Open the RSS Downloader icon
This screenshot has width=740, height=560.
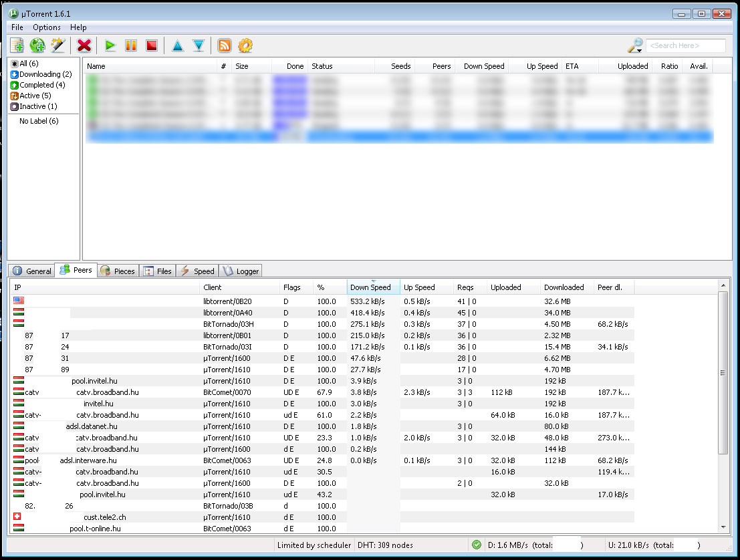(225, 45)
